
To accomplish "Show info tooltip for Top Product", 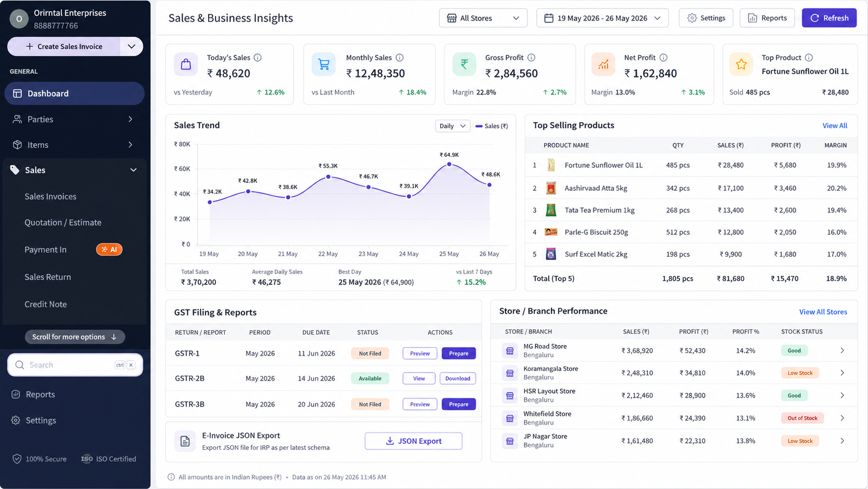I will [809, 58].
